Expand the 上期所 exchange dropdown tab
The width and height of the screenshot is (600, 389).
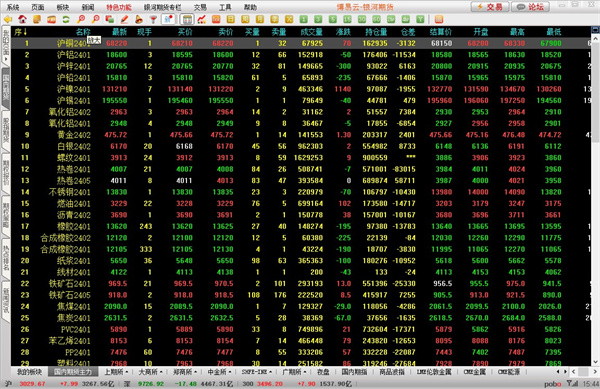pos(116,372)
